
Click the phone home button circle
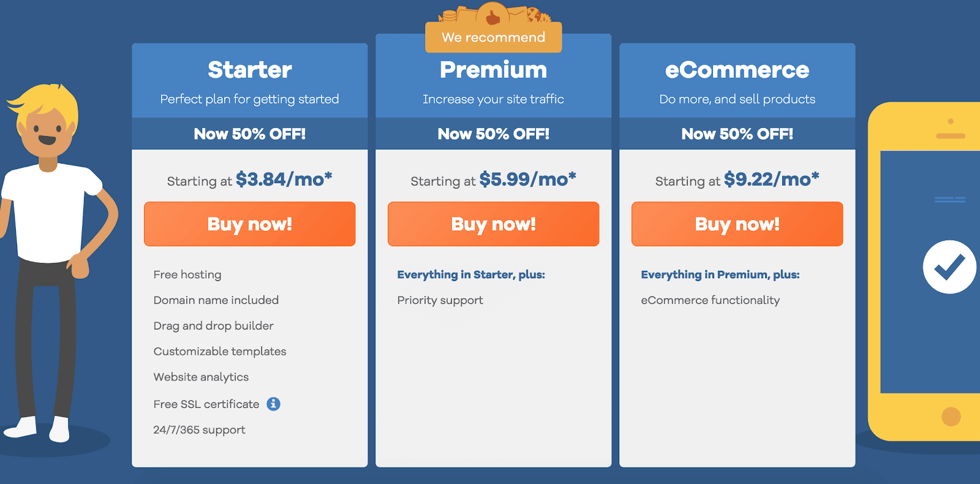point(951,417)
